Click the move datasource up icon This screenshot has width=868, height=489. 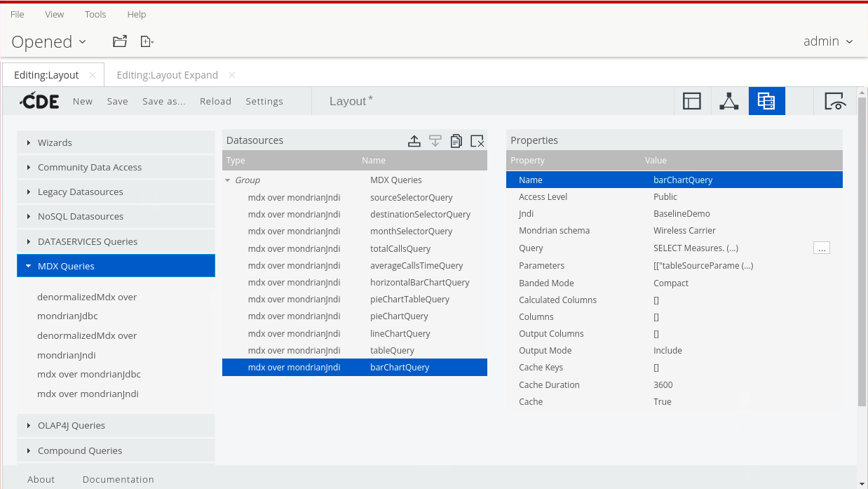pos(414,141)
